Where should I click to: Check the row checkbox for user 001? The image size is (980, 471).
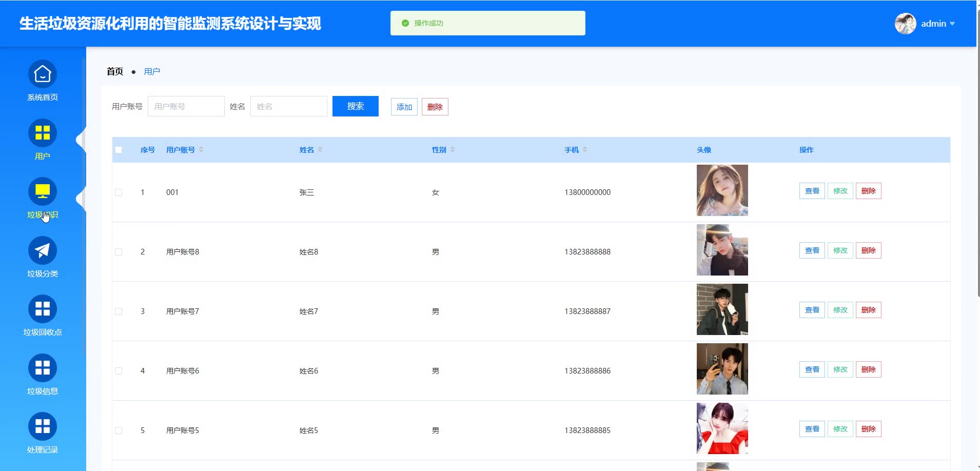click(x=119, y=192)
